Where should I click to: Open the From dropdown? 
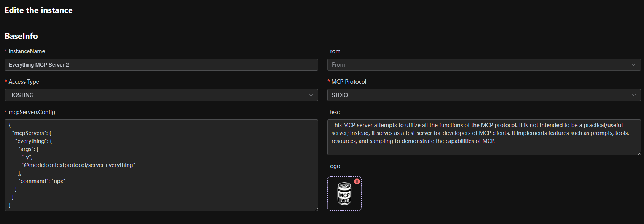pos(483,65)
